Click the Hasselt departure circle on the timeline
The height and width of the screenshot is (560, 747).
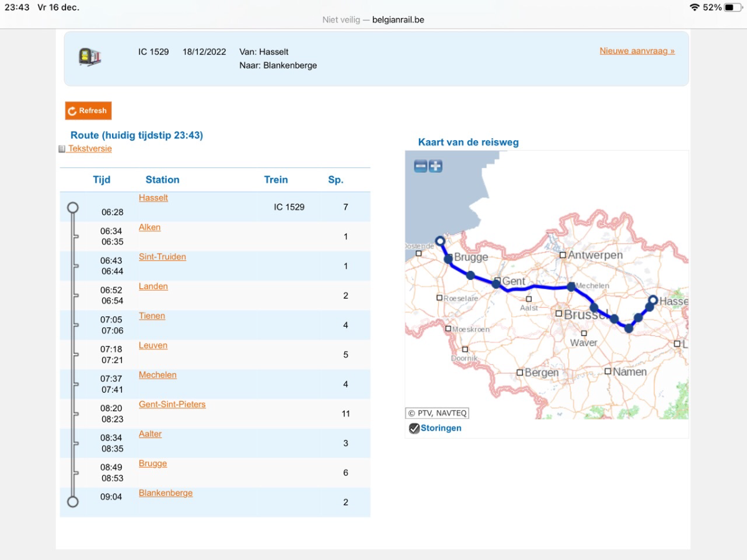point(73,207)
